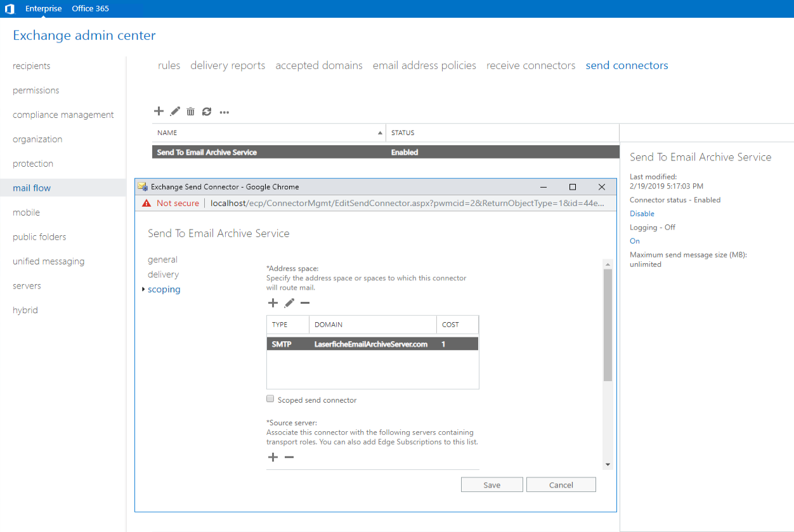Image resolution: width=794 pixels, height=532 pixels.
Task: Click the TYPE column header
Action: tap(280, 325)
